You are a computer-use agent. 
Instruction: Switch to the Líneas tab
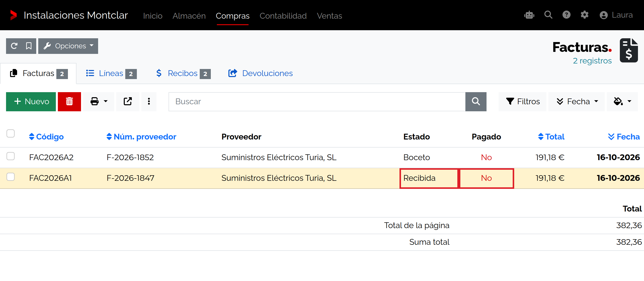tap(111, 73)
